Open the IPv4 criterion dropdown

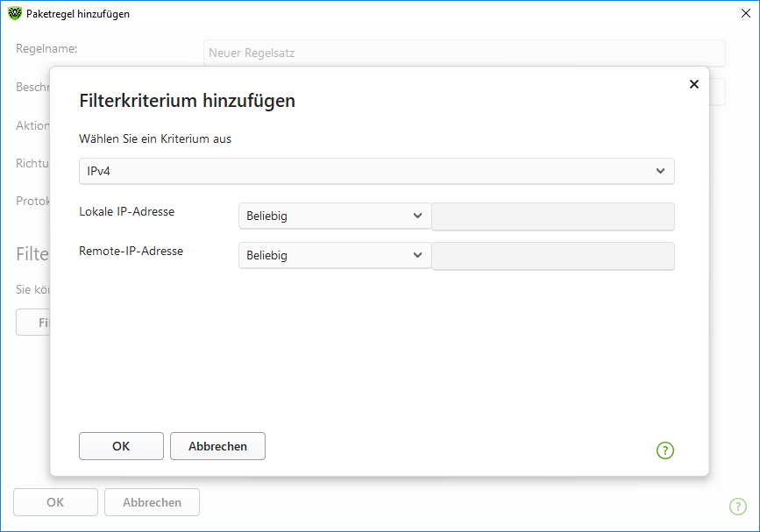pyautogui.click(x=376, y=171)
